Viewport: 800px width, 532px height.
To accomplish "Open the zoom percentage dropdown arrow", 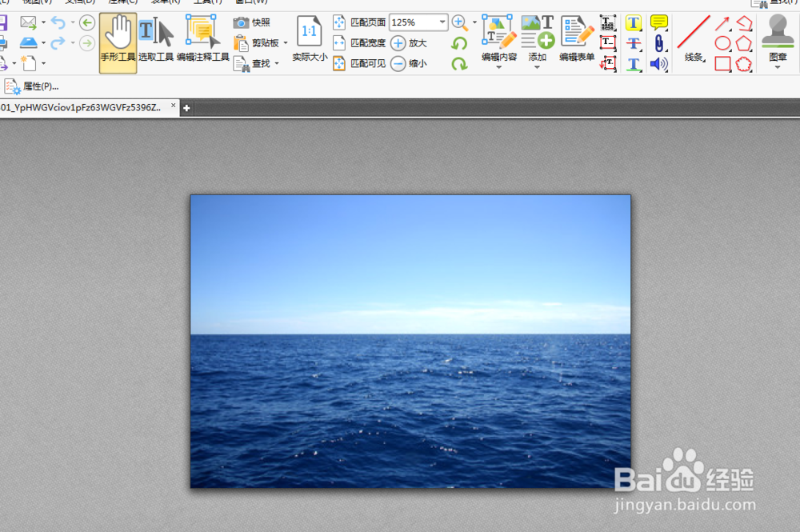I will [442, 22].
